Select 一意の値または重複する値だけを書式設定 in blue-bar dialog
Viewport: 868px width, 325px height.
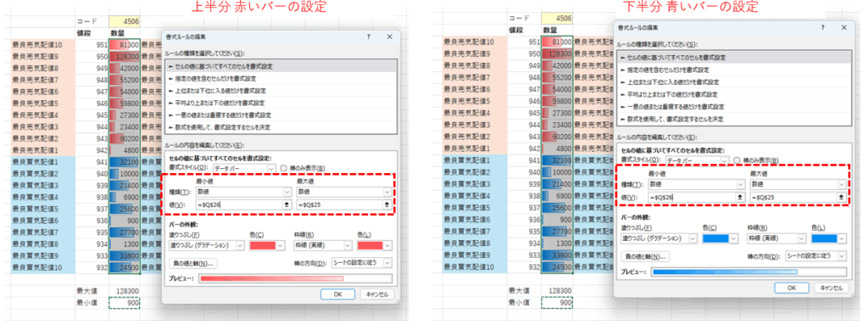coord(733,106)
